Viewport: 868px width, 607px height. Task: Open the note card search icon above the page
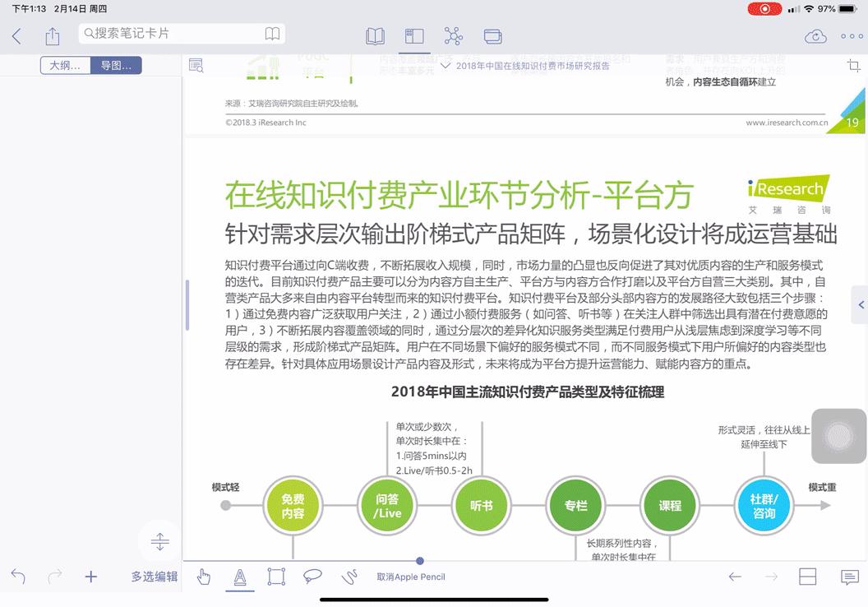(x=196, y=65)
